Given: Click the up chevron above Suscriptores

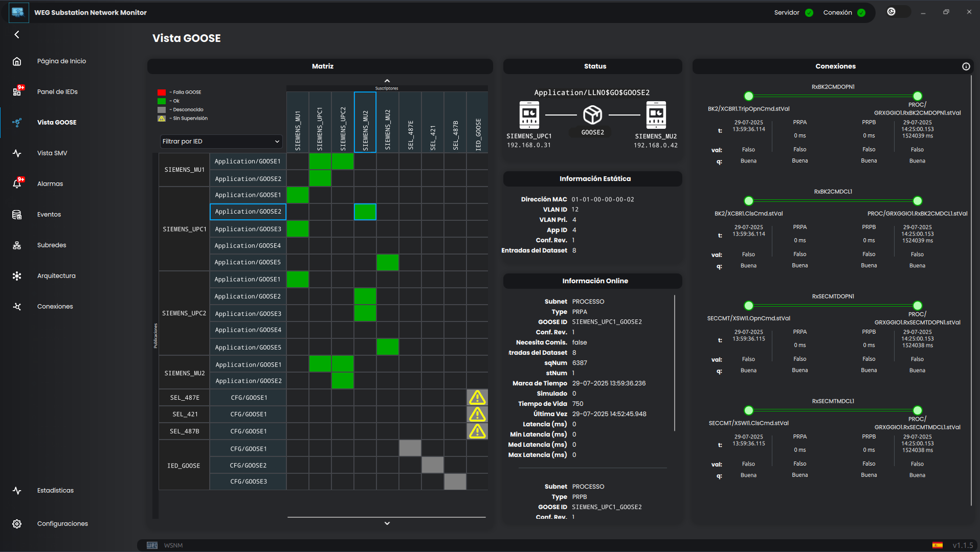Looking at the screenshot, I should [x=387, y=81].
